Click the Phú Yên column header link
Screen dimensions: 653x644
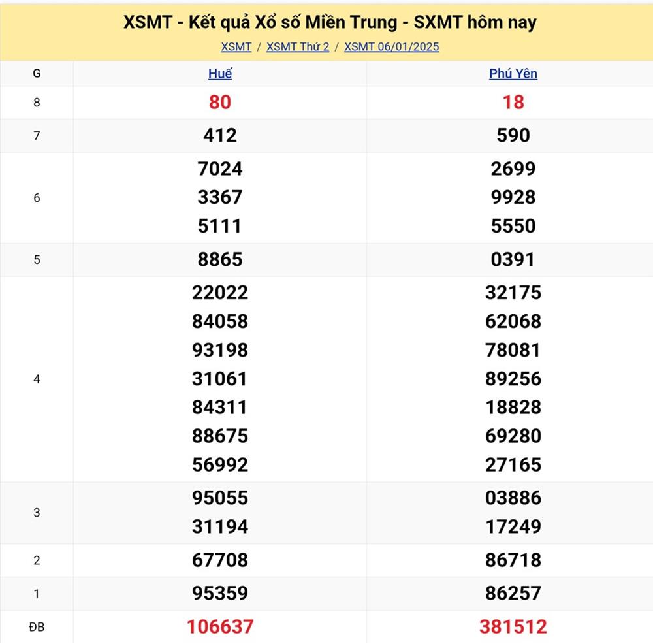513,74
